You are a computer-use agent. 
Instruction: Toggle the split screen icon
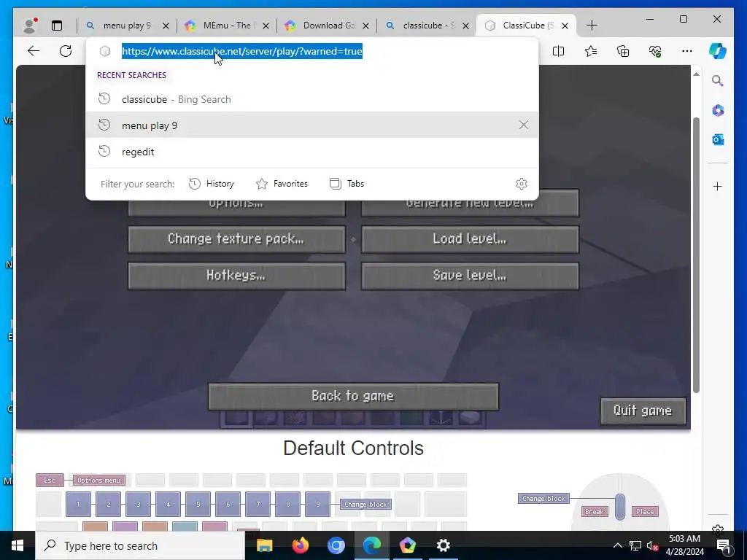[558, 51]
